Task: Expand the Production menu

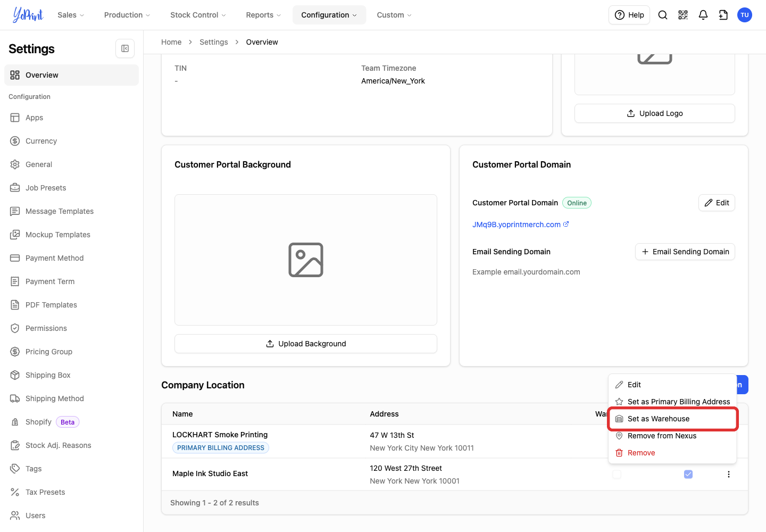Action: click(x=127, y=15)
